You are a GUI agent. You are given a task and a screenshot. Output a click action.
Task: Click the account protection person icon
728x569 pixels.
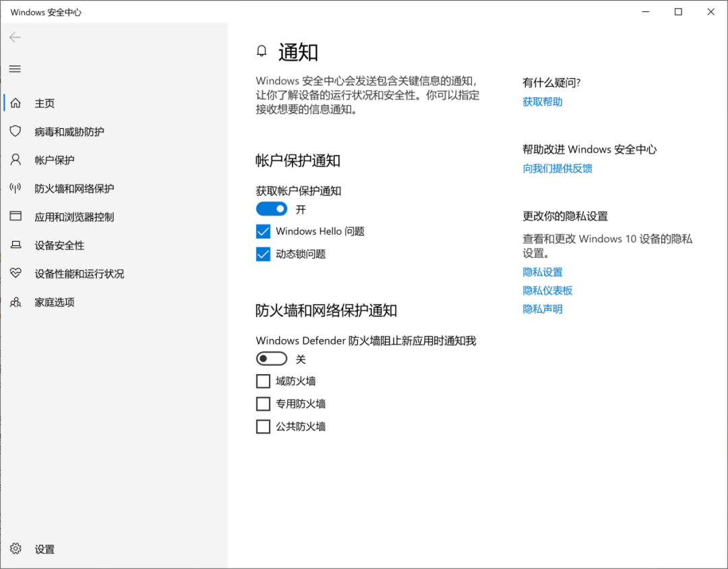click(16, 160)
